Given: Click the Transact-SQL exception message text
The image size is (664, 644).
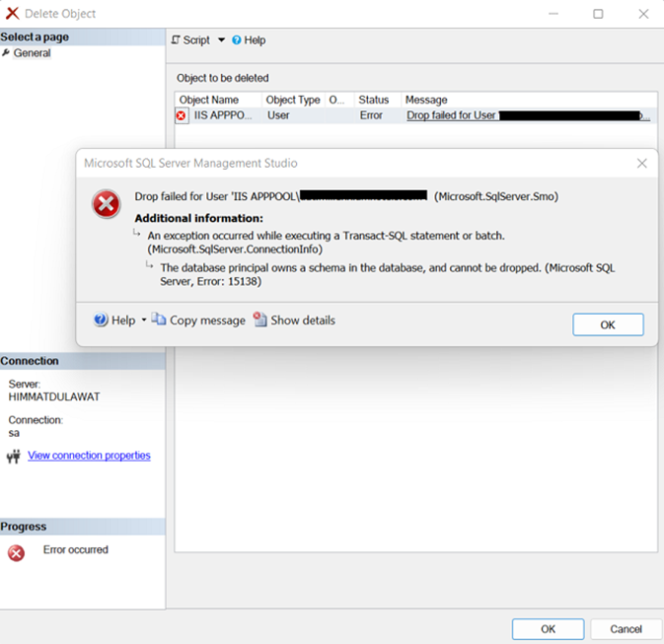Looking at the screenshot, I should pos(326,243).
